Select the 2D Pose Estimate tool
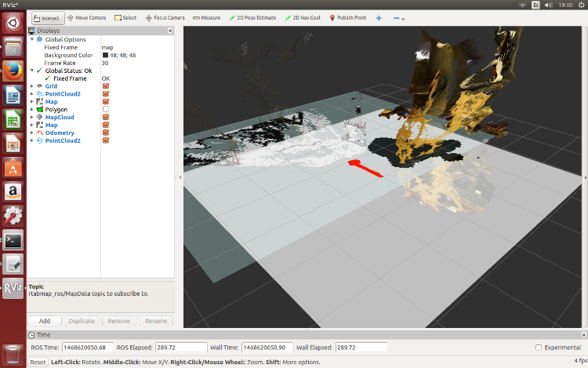This screenshot has width=588, height=368. 253,17
